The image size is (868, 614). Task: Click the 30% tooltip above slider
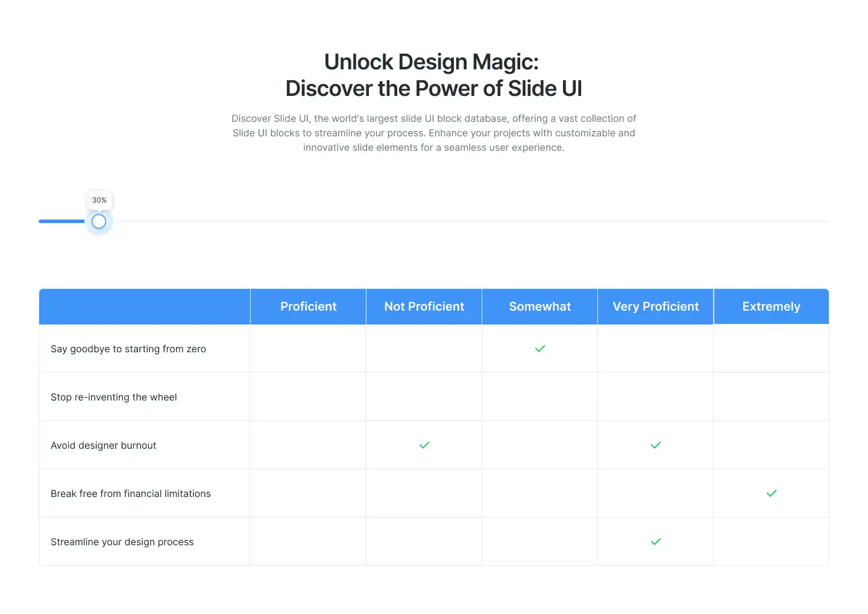[99, 200]
